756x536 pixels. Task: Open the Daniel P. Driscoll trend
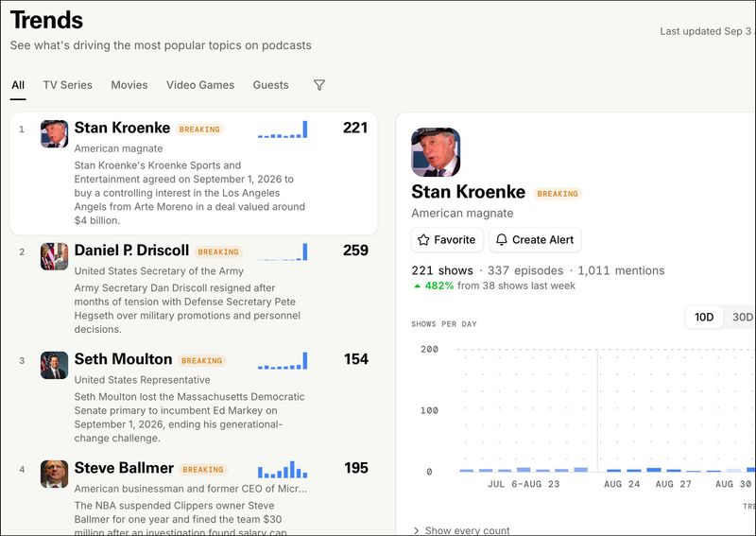click(x=131, y=251)
